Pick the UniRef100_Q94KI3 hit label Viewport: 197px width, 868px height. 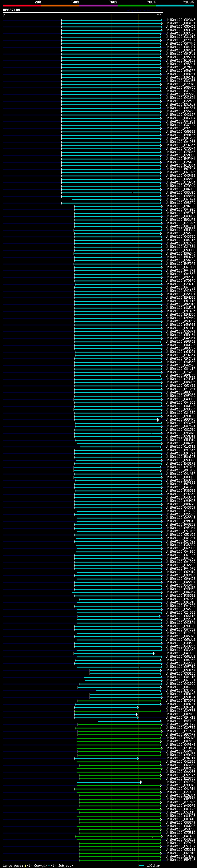click(180, 707)
